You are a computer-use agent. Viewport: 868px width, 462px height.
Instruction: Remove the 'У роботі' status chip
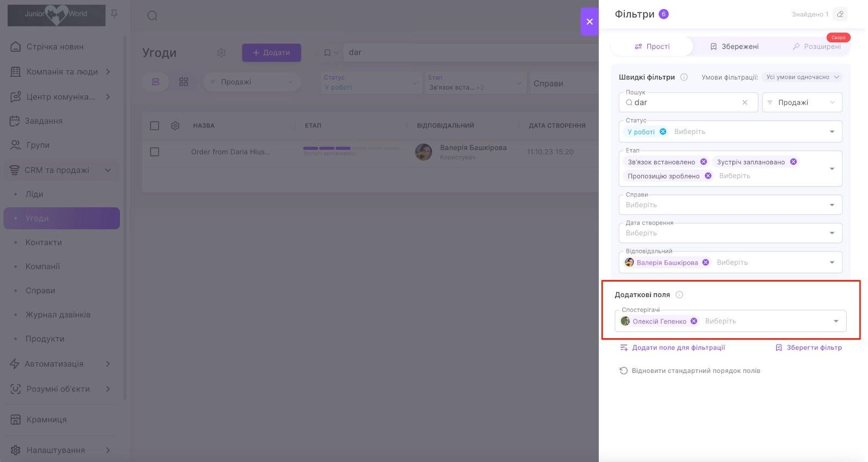click(x=663, y=132)
